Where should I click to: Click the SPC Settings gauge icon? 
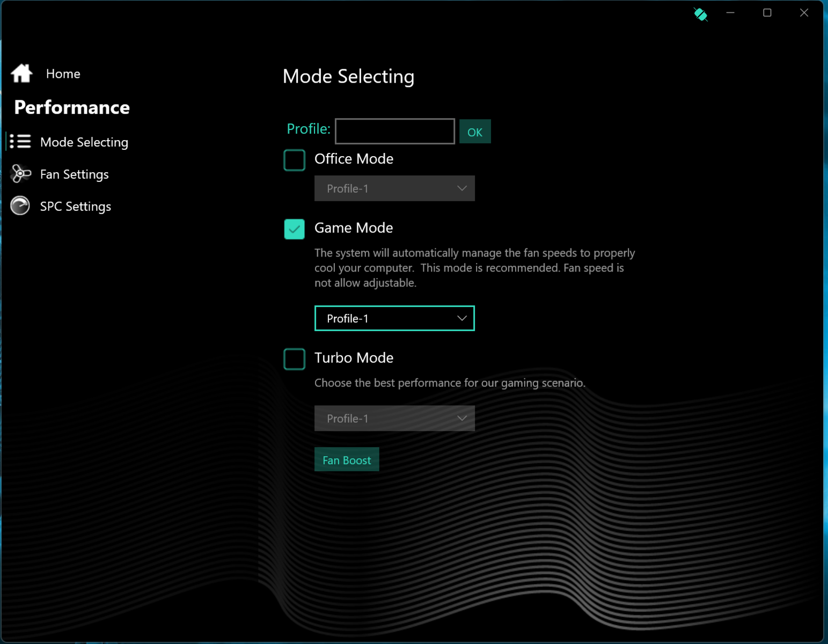20,206
